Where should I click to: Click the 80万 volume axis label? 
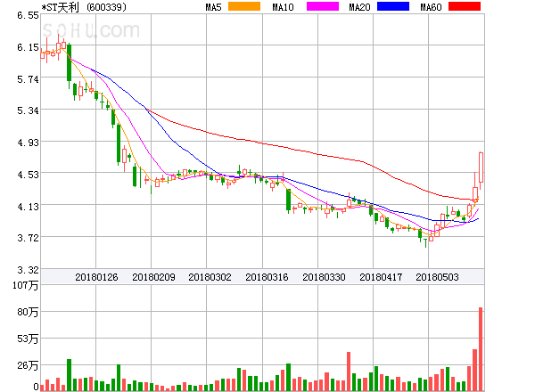28,312
